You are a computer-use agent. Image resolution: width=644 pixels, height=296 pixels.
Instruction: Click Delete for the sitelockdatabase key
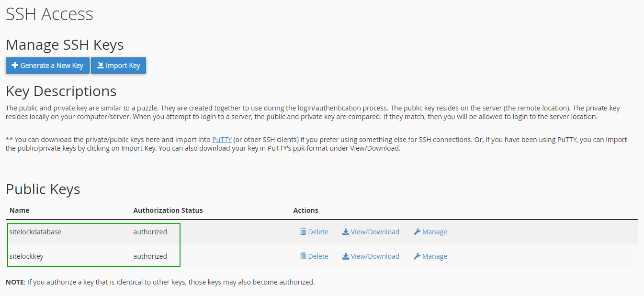[x=314, y=231]
